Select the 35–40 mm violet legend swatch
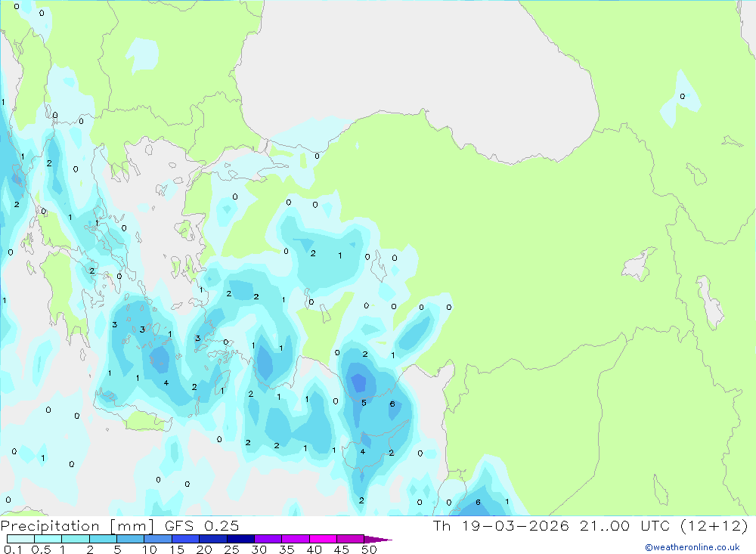This screenshot has width=756, height=554. click(x=296, y=539)
